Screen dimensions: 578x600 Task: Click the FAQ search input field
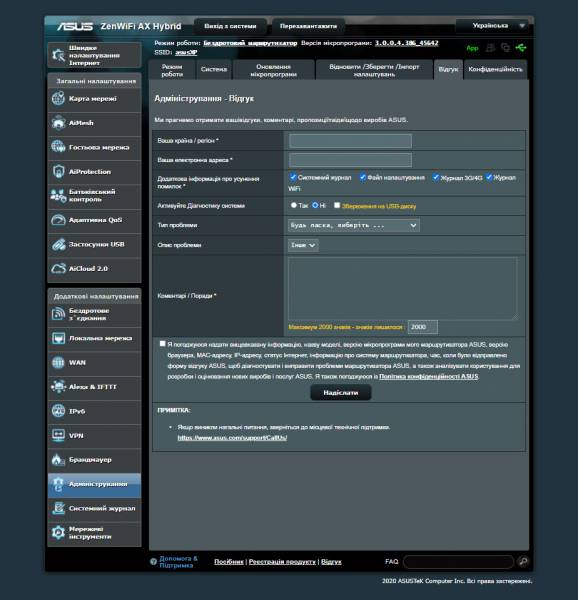pos(458,562)
